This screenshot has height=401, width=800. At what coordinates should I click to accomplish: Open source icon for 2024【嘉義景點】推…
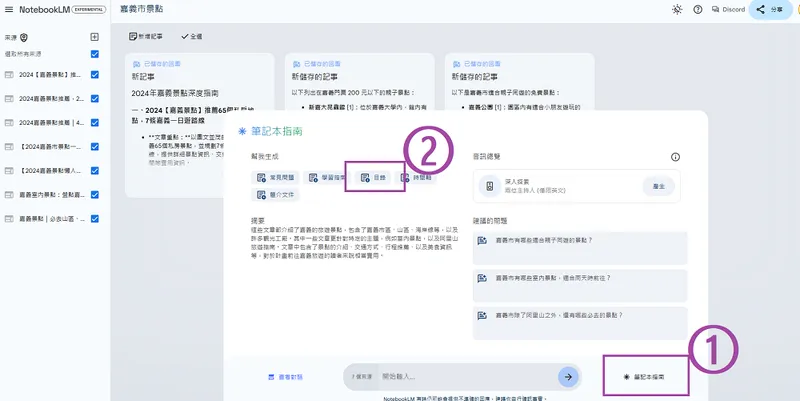(x=9, y=74)
